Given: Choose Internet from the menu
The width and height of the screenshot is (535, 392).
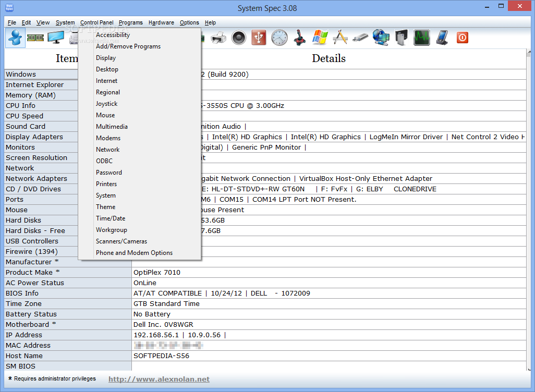Looking at the screenshot, I should (140, 81).
